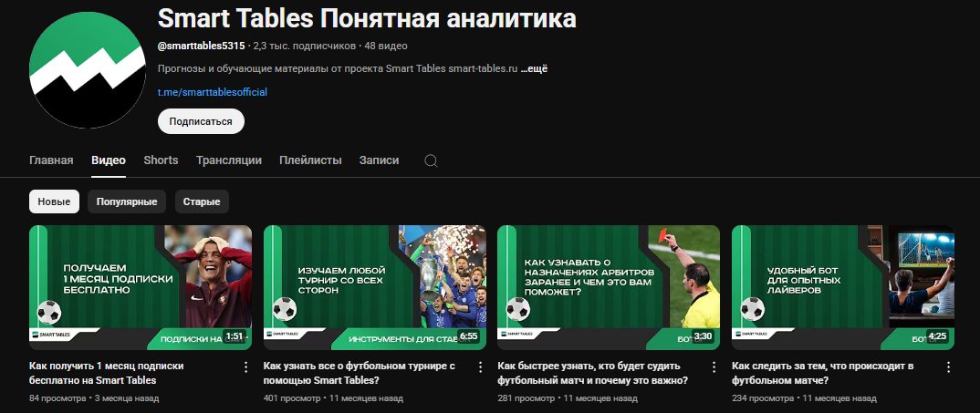
Task: Click '281 просмотр • 11 месяцев назад' text
Action: [567, 398]
